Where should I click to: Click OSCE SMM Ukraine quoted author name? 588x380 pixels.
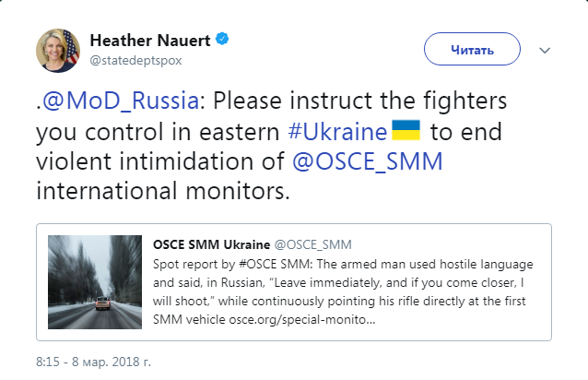tap(211, 244)
